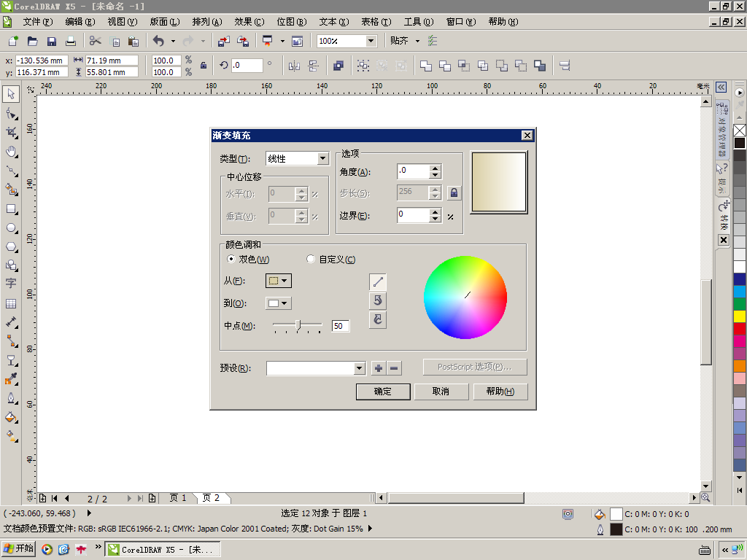Pick a hue on the color wheel
The height and width of the screenshot is (560, 747).
(x=465, y=297)
